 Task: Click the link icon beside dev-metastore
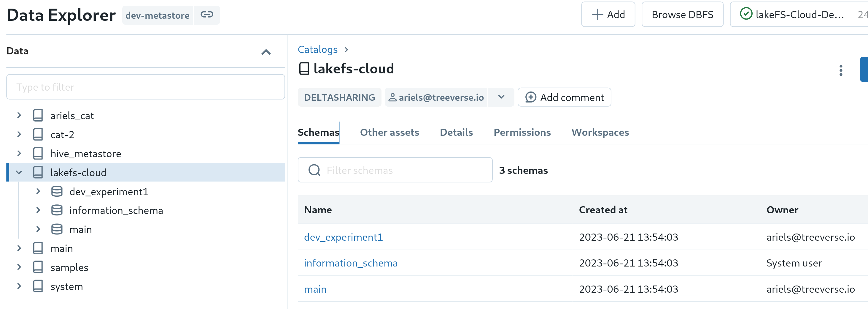click(x=207, y=15)
